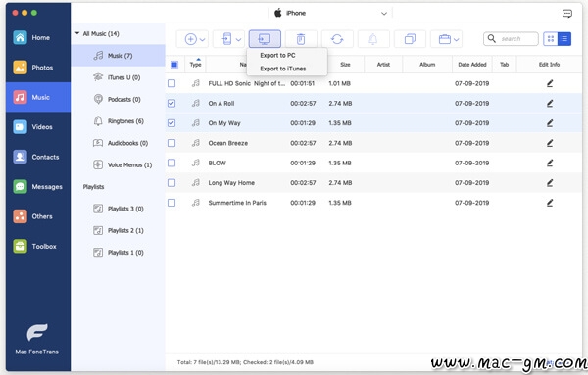The width and height of the screenshot is (588, 375).
Task: Edit info for On A Roll
Action: (550, 104)
